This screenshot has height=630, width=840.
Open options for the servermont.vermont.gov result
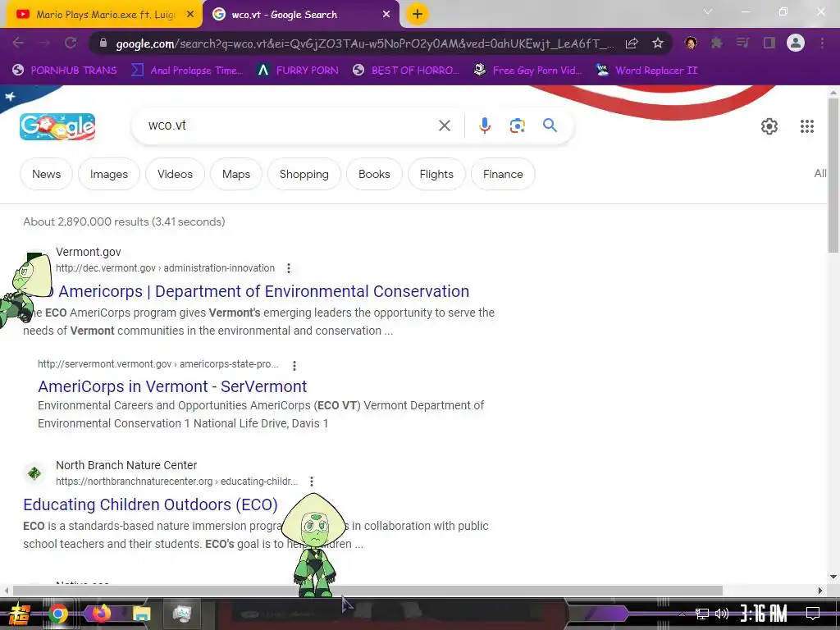294,365
